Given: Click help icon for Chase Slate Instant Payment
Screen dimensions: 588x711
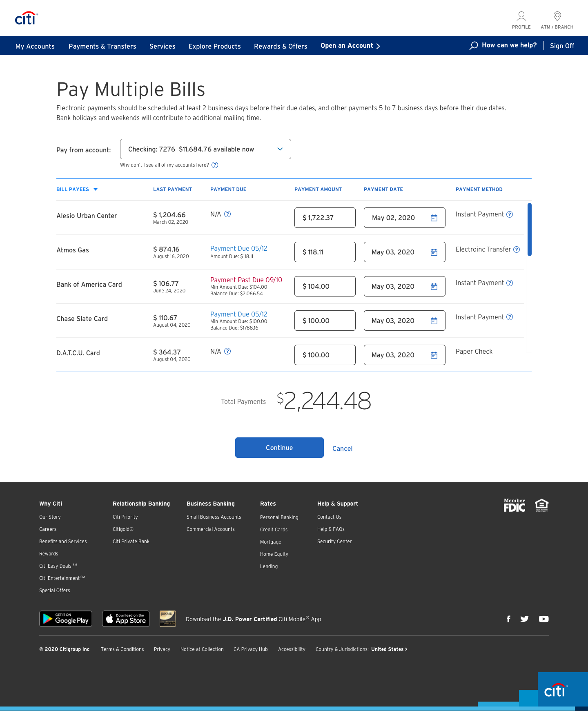Looking at the screenshot, I should point(510,317).
